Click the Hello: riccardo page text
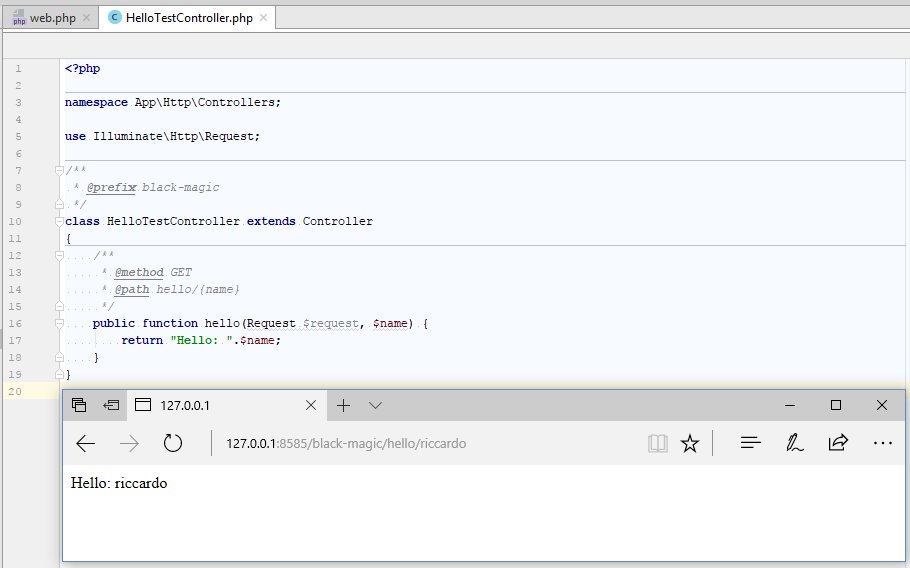The image size is (910, 568). (x=119, y=483)
